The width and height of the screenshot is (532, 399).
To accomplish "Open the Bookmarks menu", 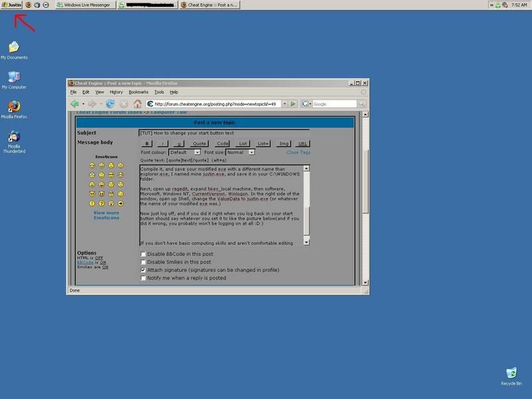I will 138,92.
